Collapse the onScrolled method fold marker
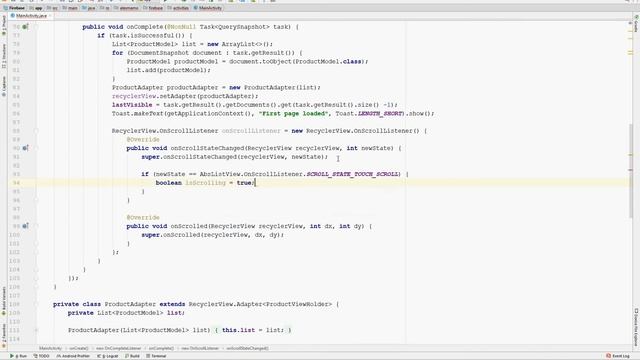Screen dimensions: 640x360 point(36,226)
